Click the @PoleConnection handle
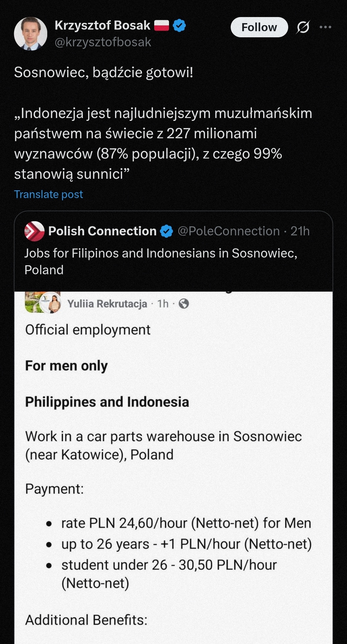 pos(228,231)
